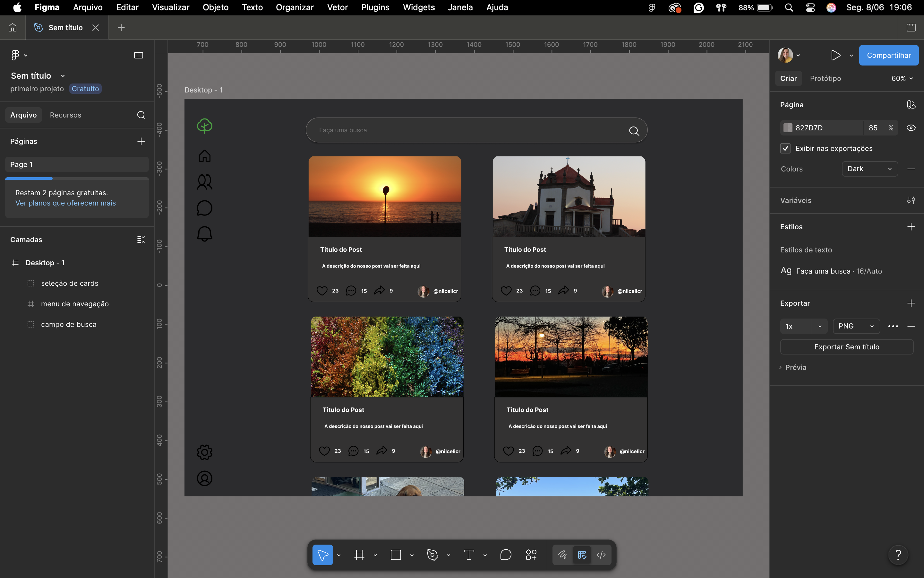924x578 pixels.
Task: Select the Criar tab
Action: pyautogui.click(x=788, y=78)
